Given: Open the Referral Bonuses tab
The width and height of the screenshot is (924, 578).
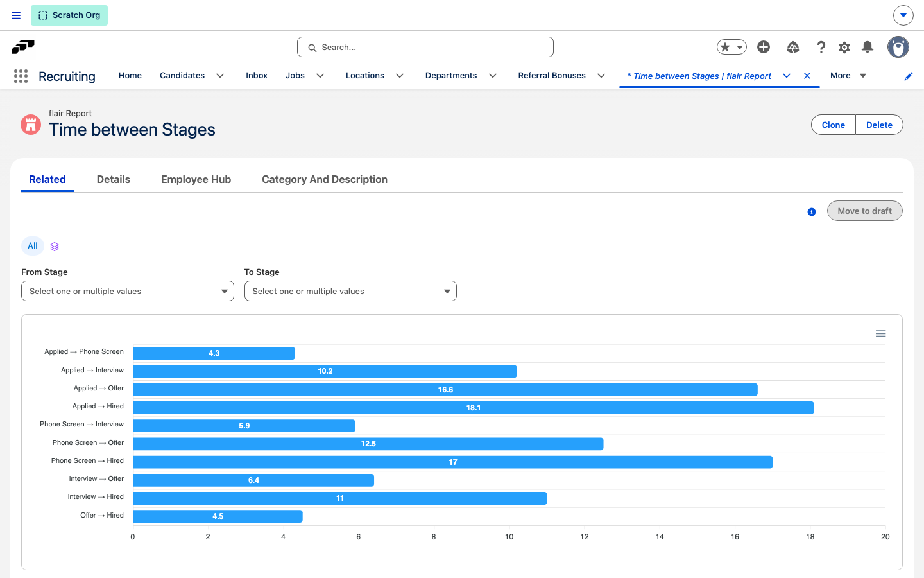Looking at the screenshot, I should tap(552, 76).
